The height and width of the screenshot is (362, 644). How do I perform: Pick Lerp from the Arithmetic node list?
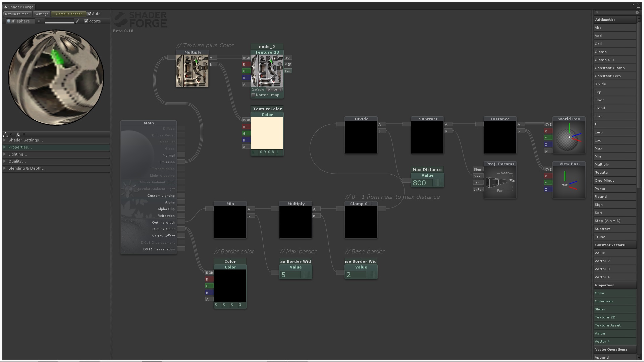coord(615,132)
